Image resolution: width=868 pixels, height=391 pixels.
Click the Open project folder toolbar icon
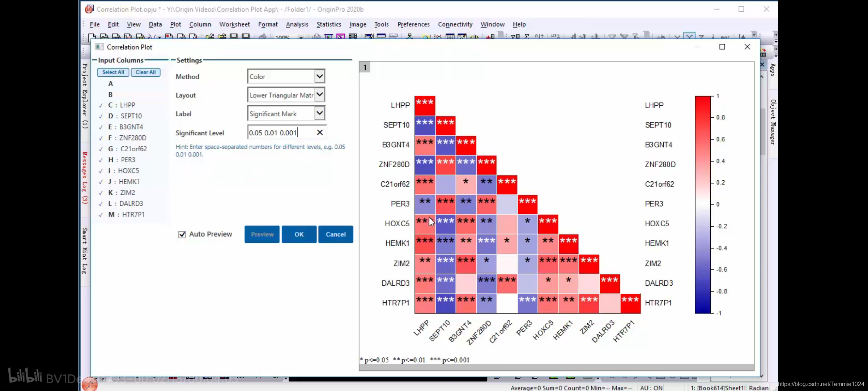tap(210, 37)
